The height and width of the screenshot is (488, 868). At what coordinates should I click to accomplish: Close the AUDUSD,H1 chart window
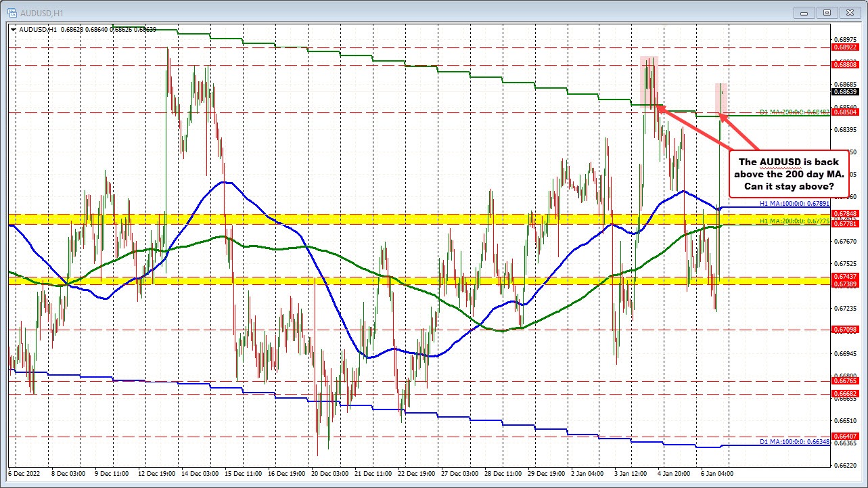(848, 12)
